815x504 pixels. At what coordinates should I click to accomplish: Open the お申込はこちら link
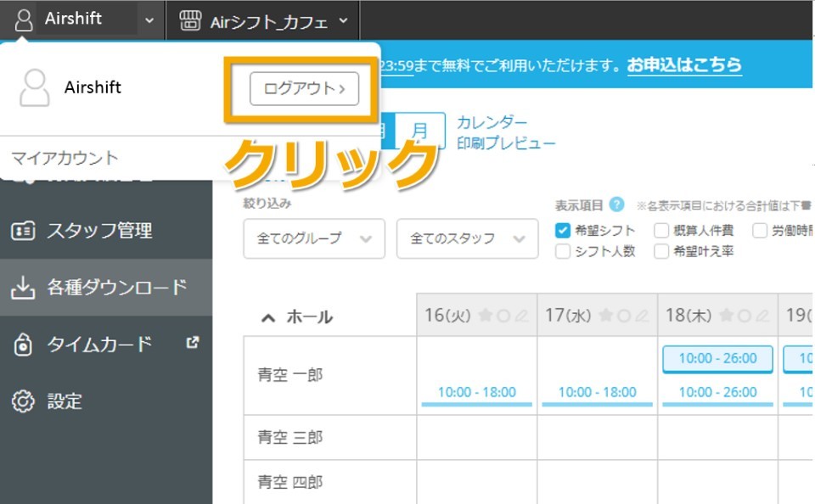click(x=684, y=64)
